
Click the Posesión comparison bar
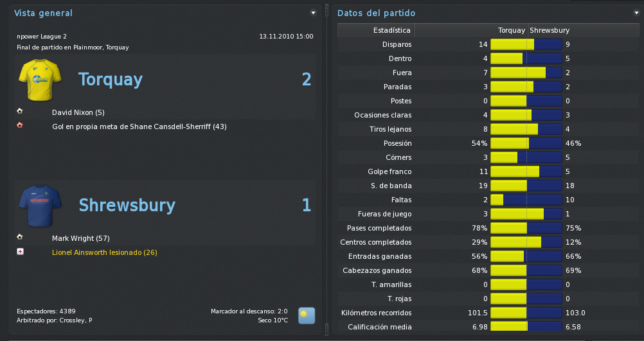526,143
